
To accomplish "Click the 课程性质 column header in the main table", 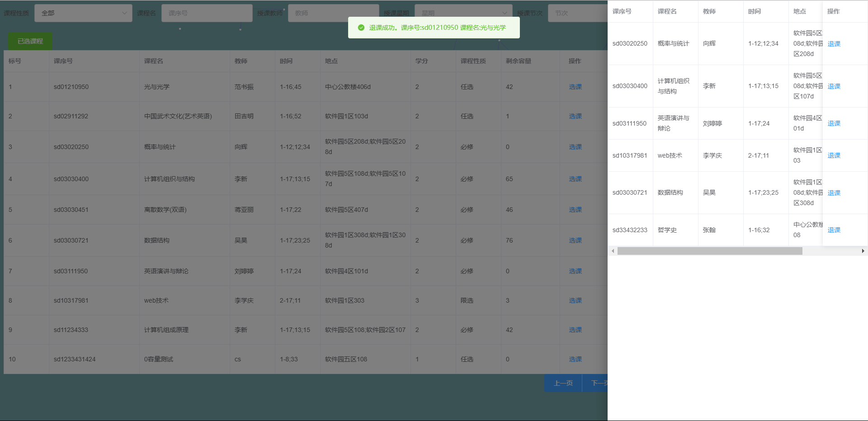I will [x=473, y=61].
